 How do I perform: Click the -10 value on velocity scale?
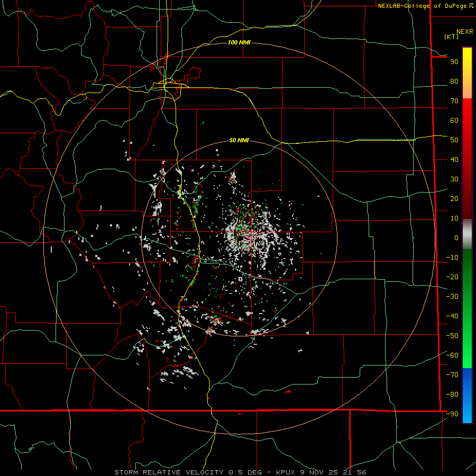coord(452,258)
